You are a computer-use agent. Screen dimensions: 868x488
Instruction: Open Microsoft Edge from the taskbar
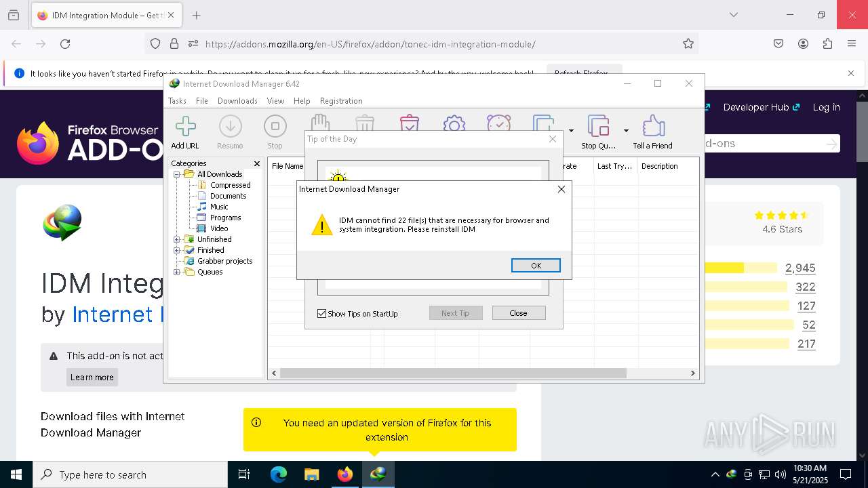point(279,474)
